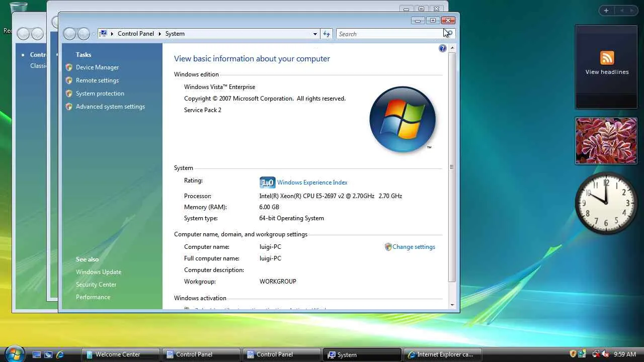This screenshot has height=362, width=644.
Task: Select the System breadcrumb
Action: coord(175,34)
